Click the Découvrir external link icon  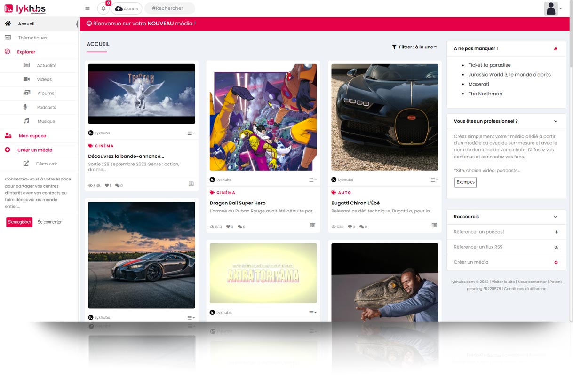point(26,164)
